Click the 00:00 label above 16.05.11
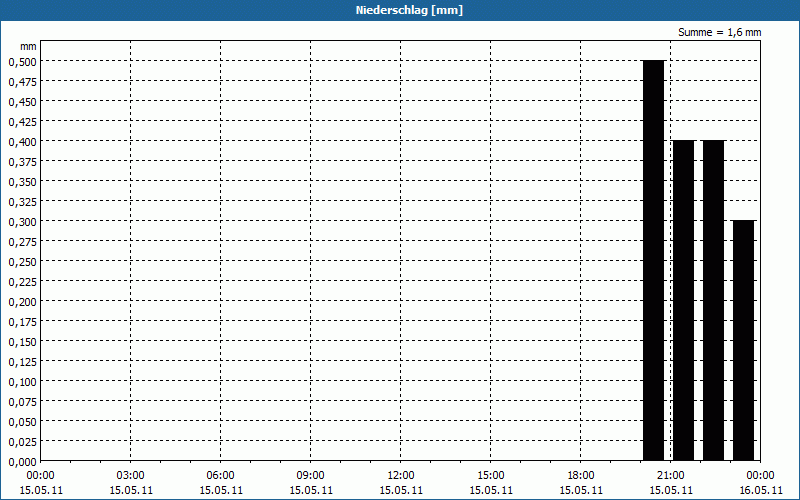The image size is (800, 500). 761,476
